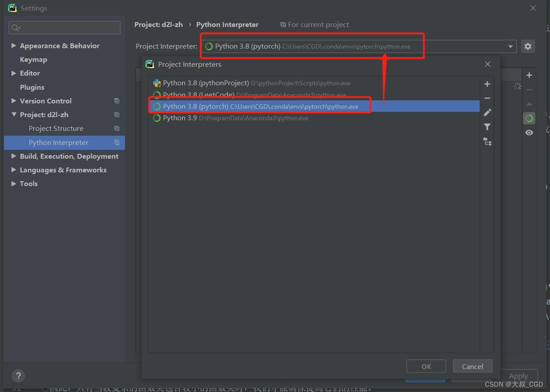Expand Version Control settings

click(14, 101)
